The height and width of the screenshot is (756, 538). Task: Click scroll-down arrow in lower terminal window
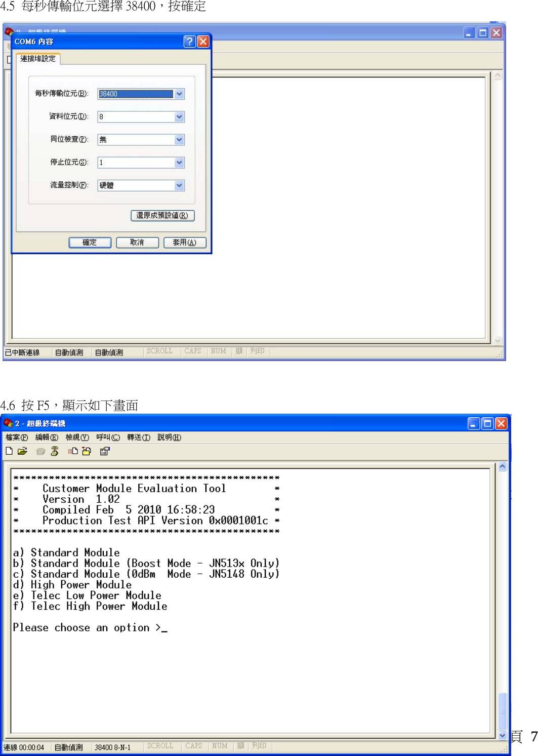[503, 735]
